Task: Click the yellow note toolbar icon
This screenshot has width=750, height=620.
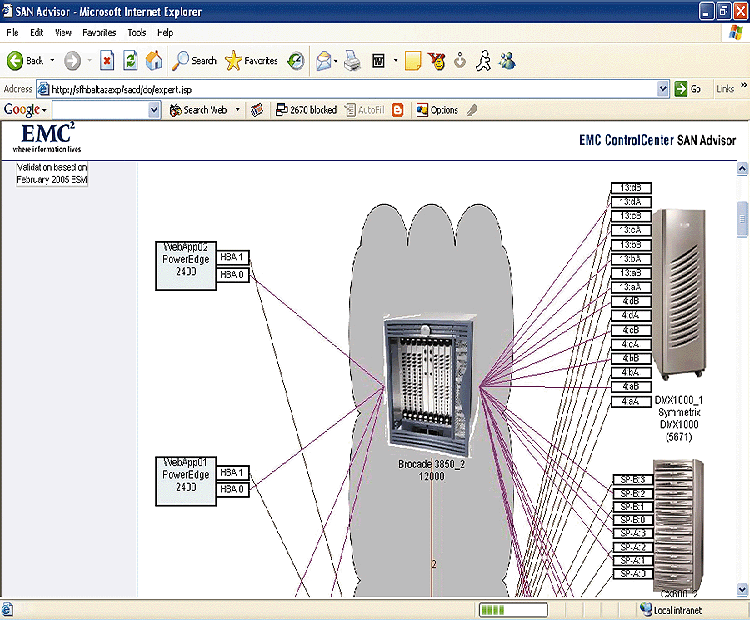Action: [413, 61]
